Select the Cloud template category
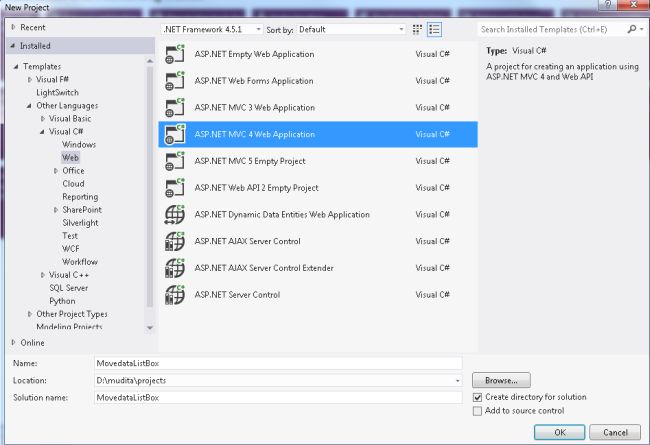Image resolution: width=650 pixels, height=445 pixels. click(x=73, y=184)
